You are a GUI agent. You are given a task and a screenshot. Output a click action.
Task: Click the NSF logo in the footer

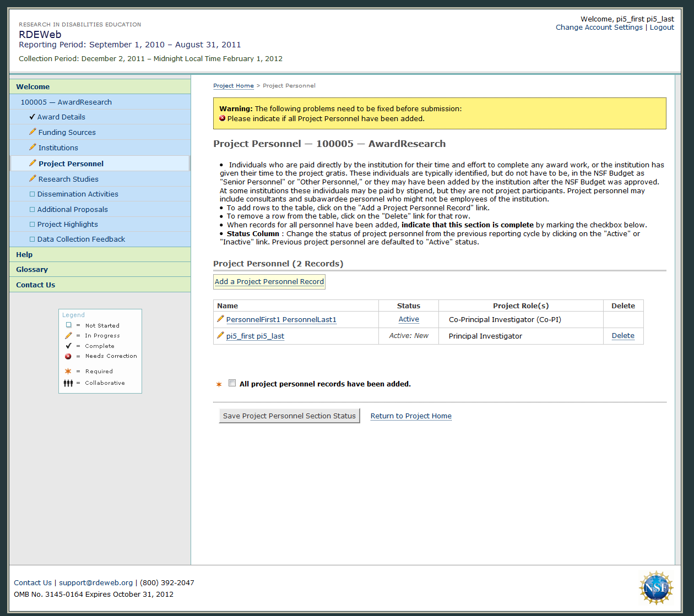656,588
